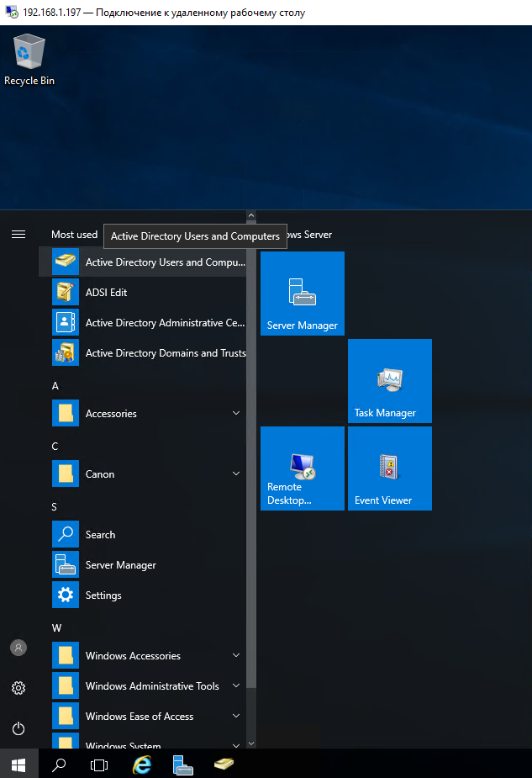Open the Task Manager tile
This screenshot has width=532, height=778.
click(x=390, y=381)
